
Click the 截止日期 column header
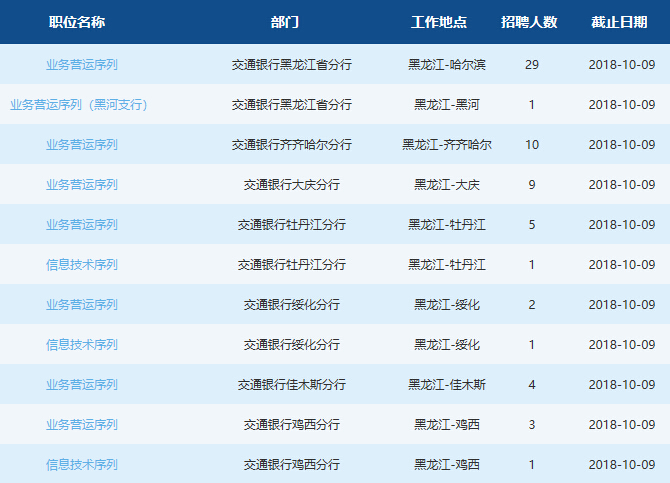[x=619, y=22]
